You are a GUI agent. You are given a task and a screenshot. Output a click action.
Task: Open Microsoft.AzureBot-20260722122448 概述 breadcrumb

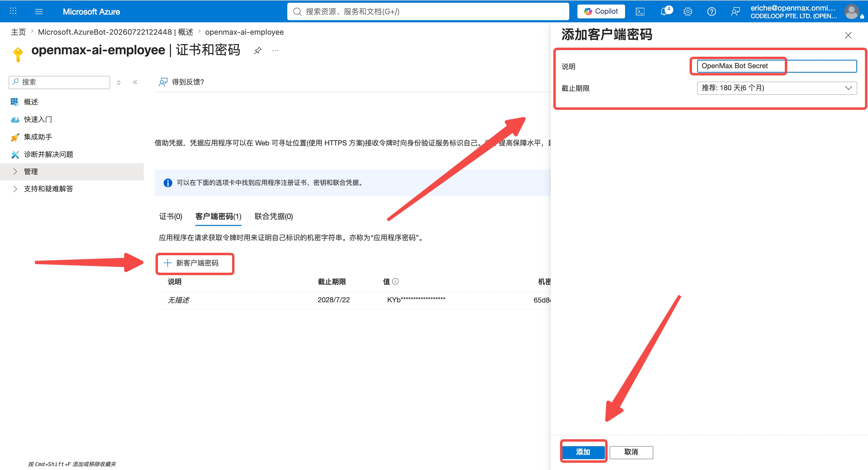(x=115, y=32)
